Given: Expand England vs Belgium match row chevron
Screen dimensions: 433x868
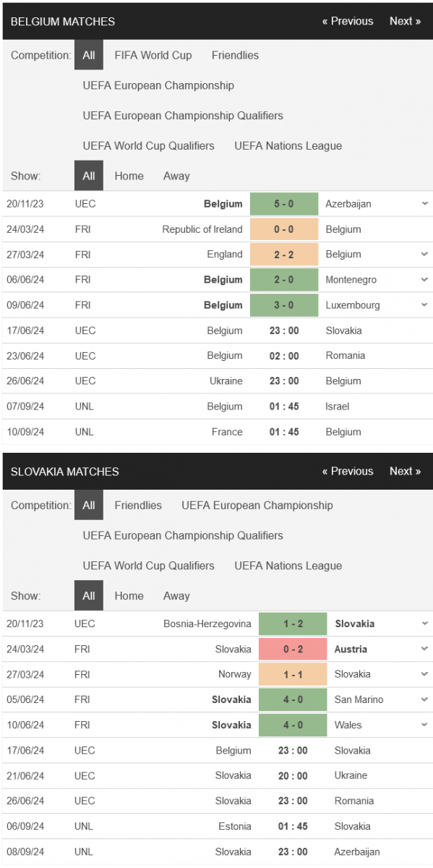Looking at the screenshot, I should (x=425, y=255).
